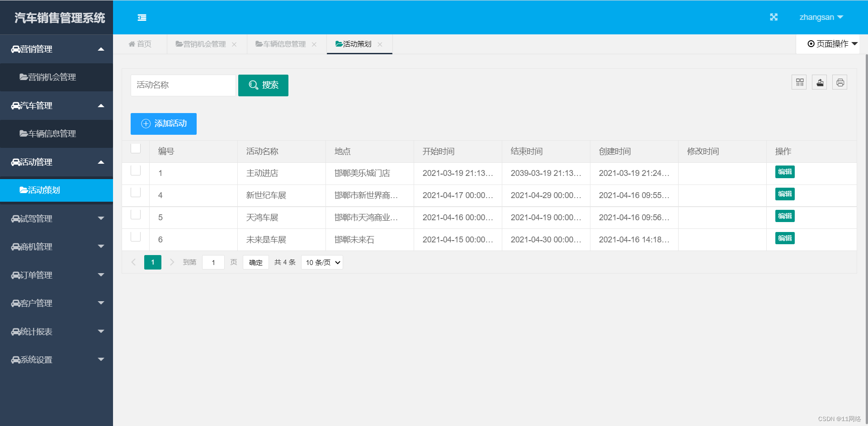The height and width of the screenshot is (426, 868).
Task: Collapse the 汽车管理 menu arrow
Action: pyautogui.click(x=101, y=105)
